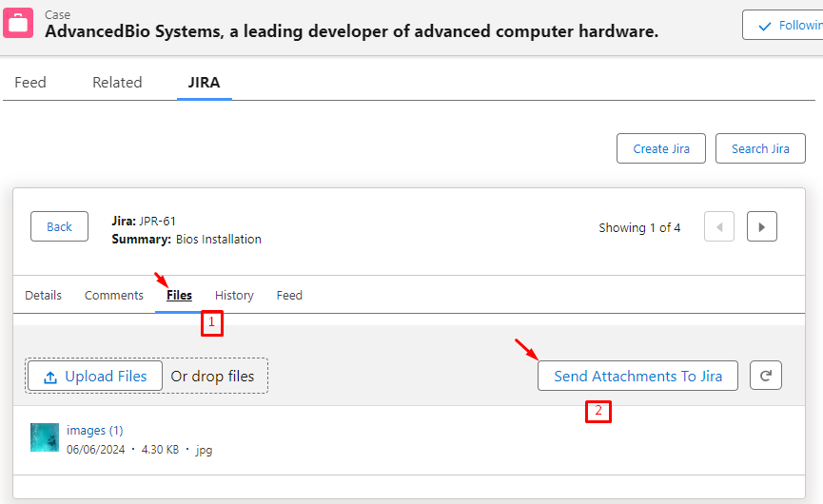
Task: Select the Files sub-tab
Action: pyautogui.click(x=179, y=295)
